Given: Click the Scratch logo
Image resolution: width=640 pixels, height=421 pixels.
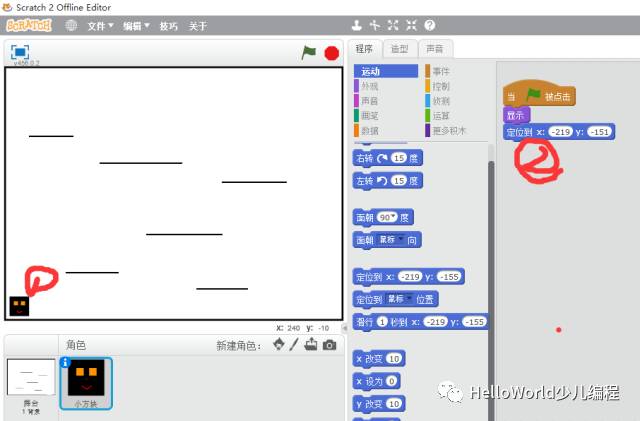Looking at the screenshot, I should 29,25.
